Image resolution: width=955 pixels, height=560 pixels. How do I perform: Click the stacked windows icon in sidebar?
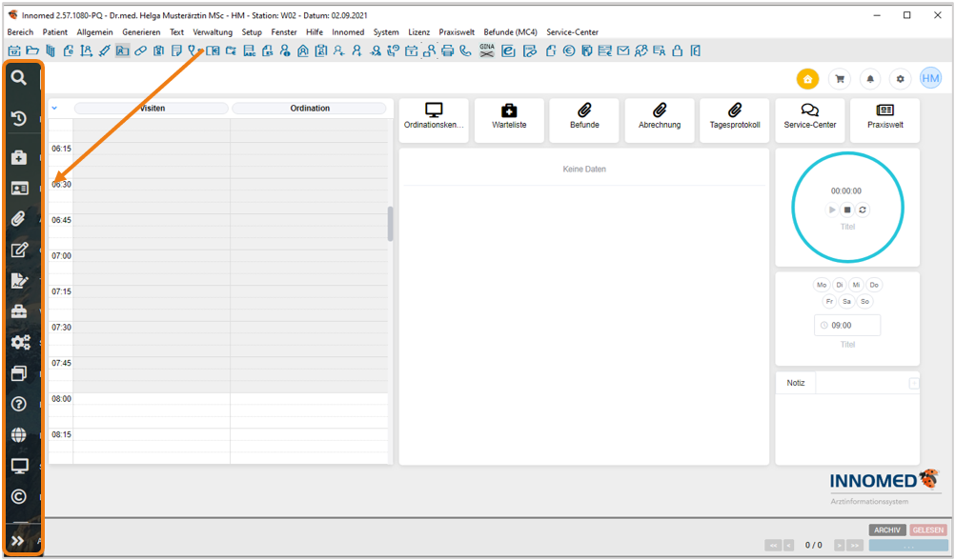click(x=19, y=373)
